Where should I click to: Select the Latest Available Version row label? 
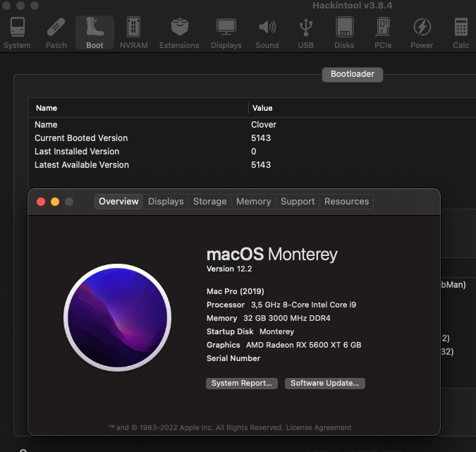(x=82, y=165)
